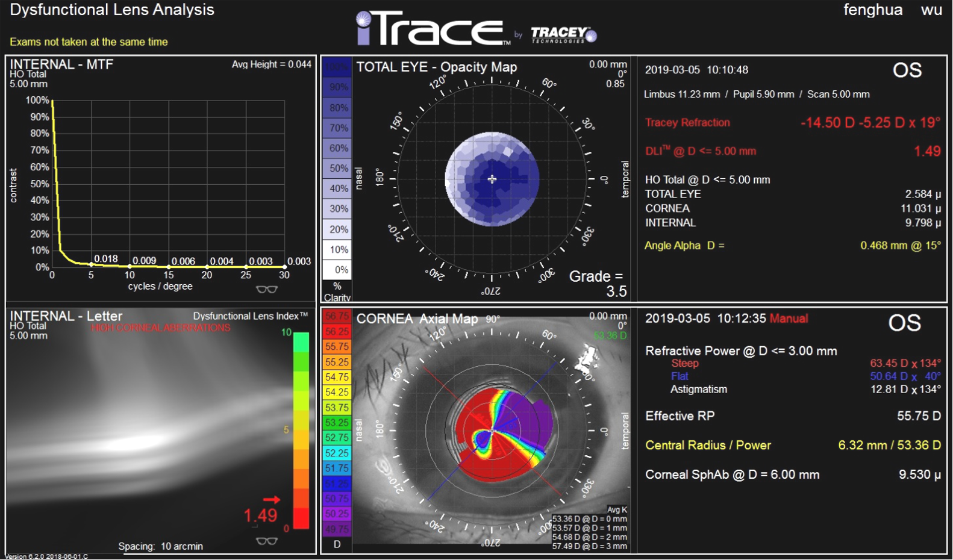Click the Tracey Refraction value -14.50 D -5.25 D x 19°
The image size is (953, 560).
870,123
